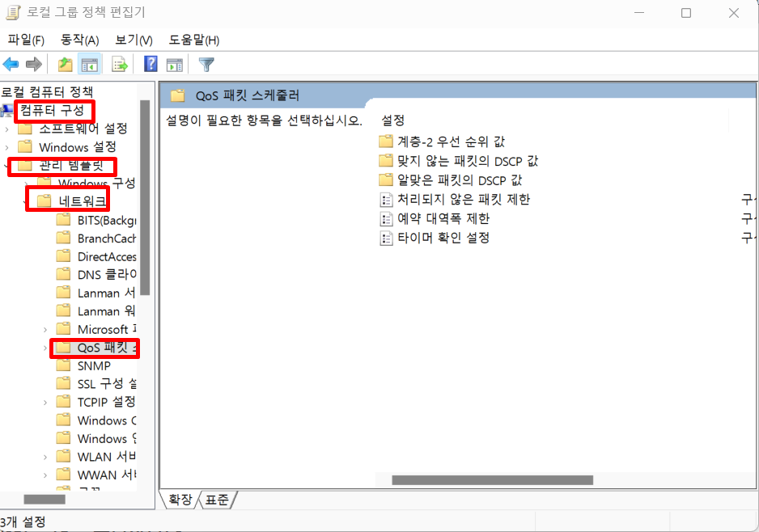Select SSL 구성 설정 tree folder

(107, 383)
